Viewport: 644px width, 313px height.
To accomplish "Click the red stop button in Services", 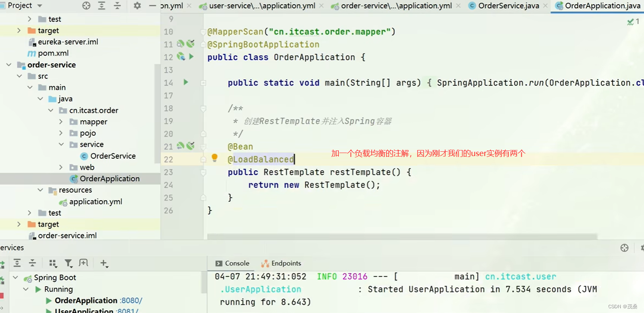I will coord(2,296).
